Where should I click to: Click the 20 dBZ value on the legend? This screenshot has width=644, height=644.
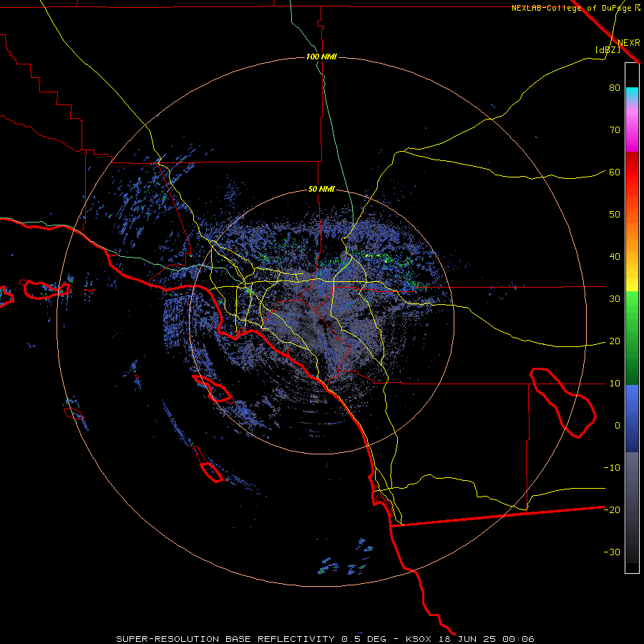(615, 341)
